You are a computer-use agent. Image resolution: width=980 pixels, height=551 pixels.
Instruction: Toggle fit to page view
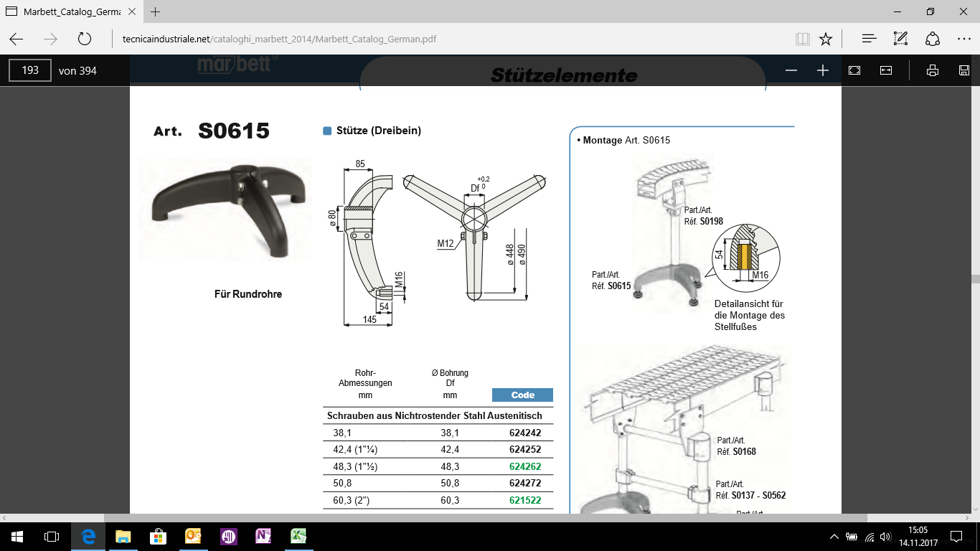coord(854,70)
